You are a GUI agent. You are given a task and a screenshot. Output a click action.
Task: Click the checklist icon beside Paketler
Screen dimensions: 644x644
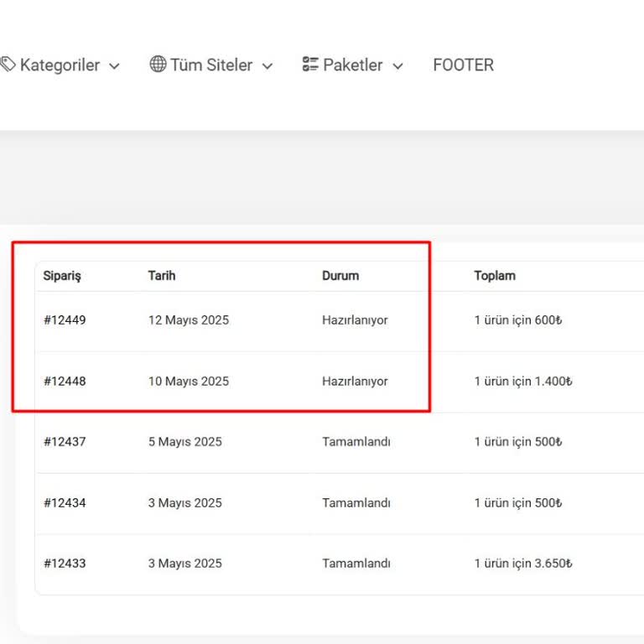pyautogui.click(x=310, y=65)
